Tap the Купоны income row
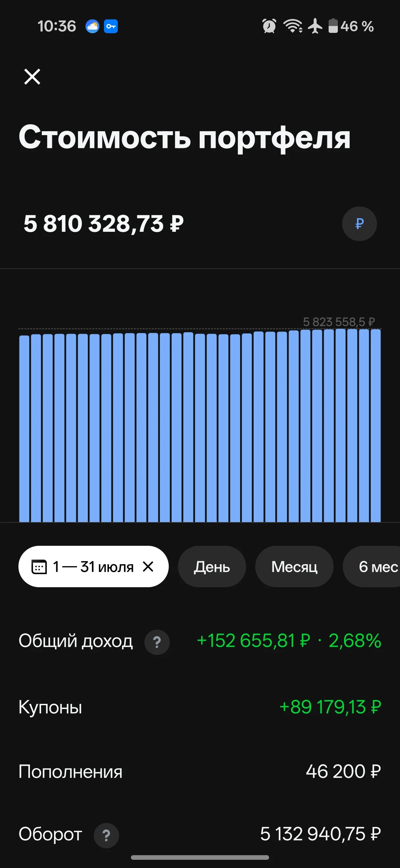Image resolution: width=400 pixels, height=868 pixels. point(200,707)
